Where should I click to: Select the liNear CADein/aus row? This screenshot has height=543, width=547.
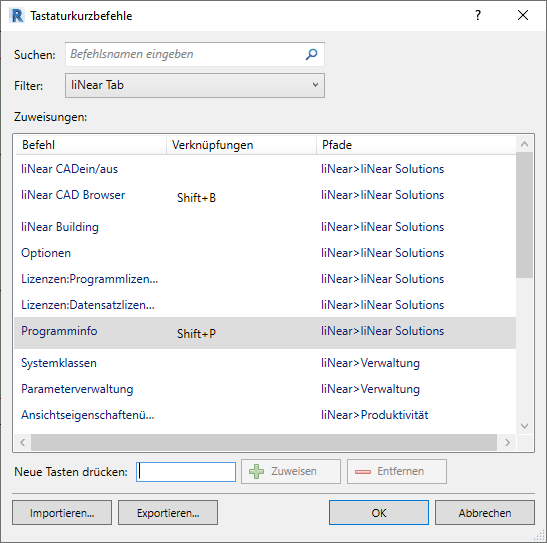click(x=265, y=169)
